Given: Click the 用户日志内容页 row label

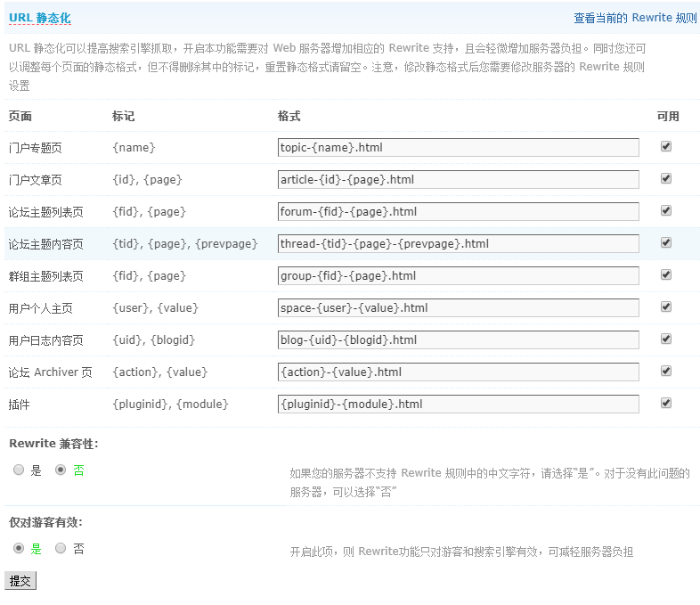Looking at the screenshot, I should [x=46, y=340].
